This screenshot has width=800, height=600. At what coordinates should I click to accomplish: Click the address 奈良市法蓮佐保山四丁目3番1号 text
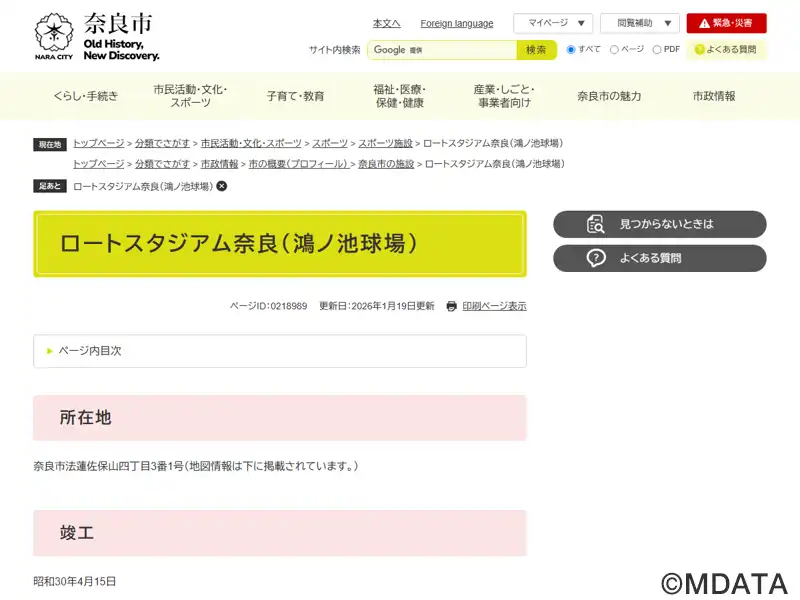[x=109, y=466]
